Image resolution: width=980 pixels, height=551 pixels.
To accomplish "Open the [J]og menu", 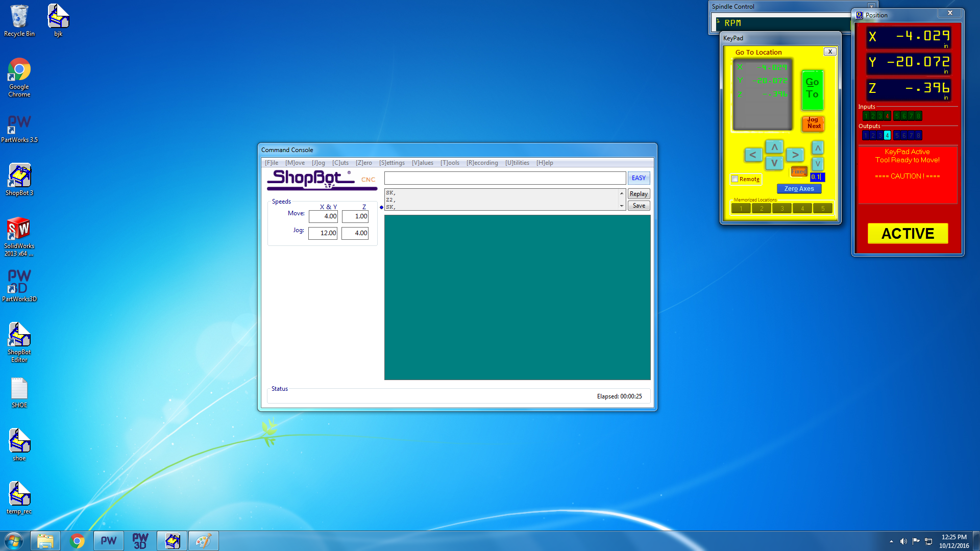I will click(318, 163).
